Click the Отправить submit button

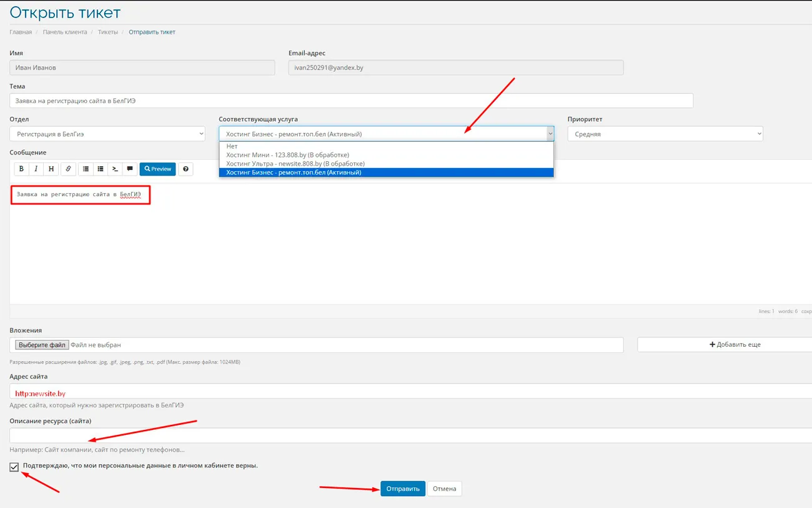coord(403,489)
